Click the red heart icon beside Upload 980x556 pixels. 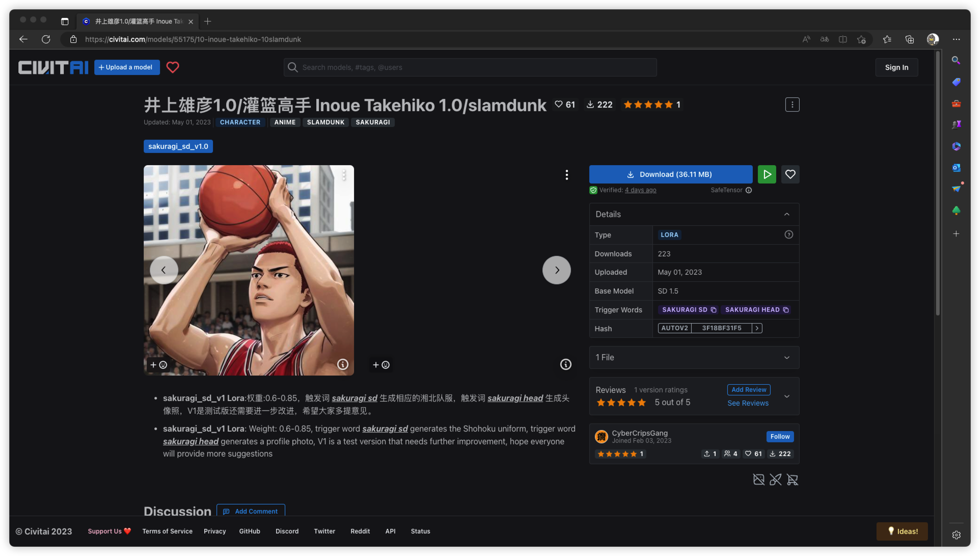coord(173,67)
